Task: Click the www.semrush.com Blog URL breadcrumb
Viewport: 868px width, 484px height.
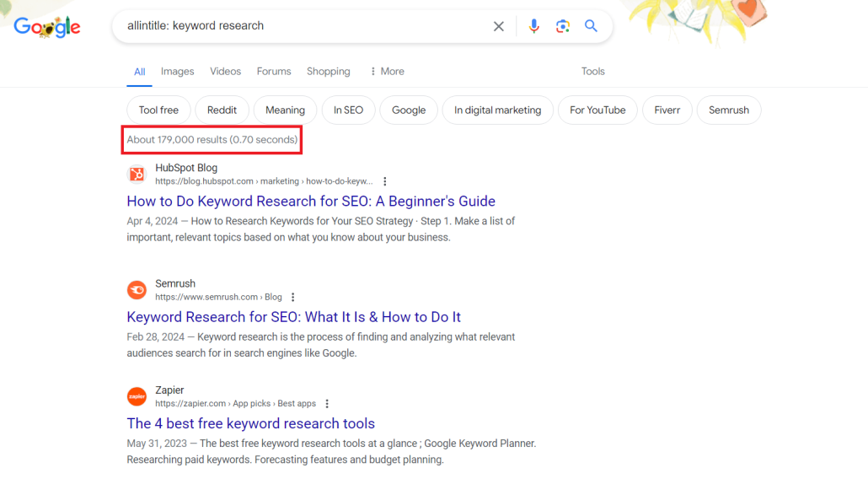Action: [218, 297]
